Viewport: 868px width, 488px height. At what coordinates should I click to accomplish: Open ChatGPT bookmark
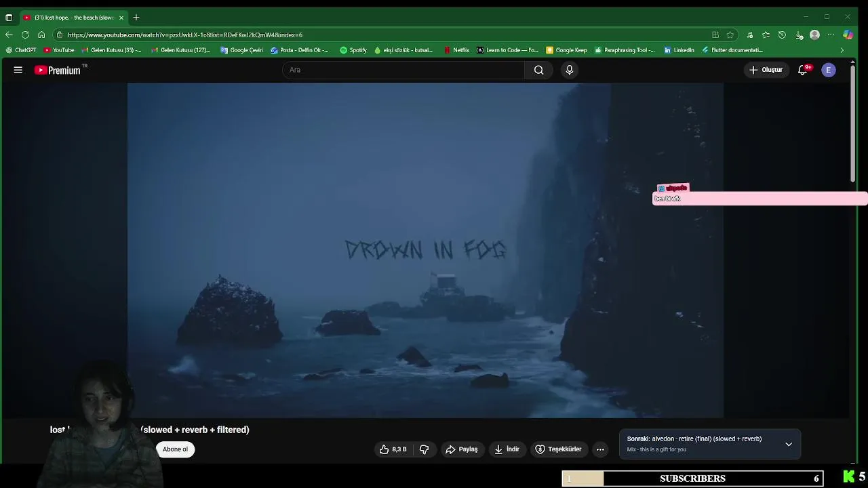click(x=21, y=50)
